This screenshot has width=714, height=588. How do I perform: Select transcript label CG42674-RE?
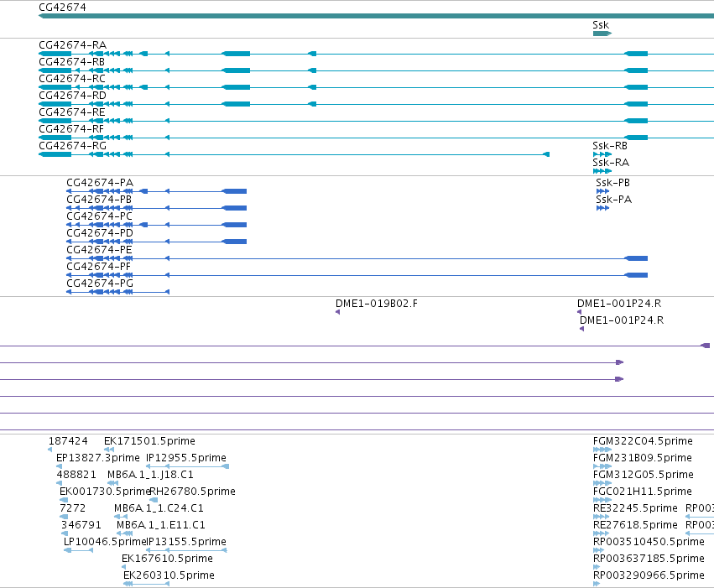(71, 112)
